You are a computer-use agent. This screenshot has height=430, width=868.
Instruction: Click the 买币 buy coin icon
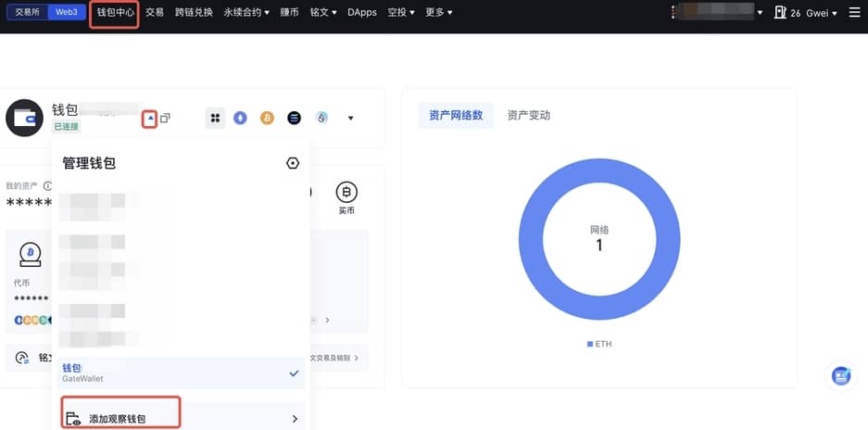tap(346, 193)
